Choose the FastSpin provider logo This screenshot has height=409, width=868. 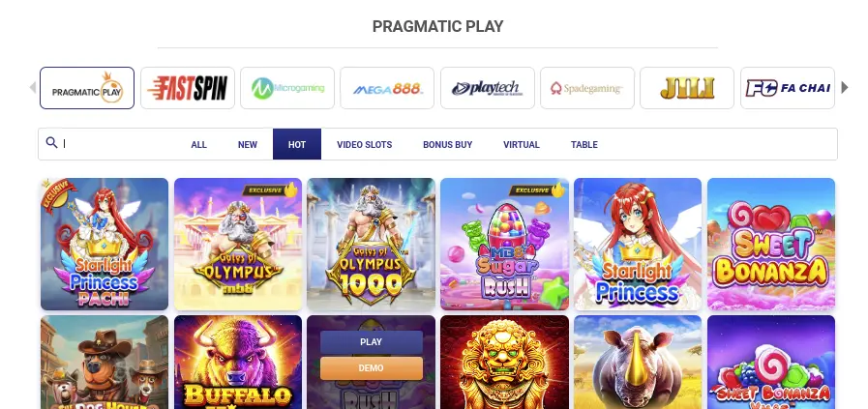(x=188, y=88)
